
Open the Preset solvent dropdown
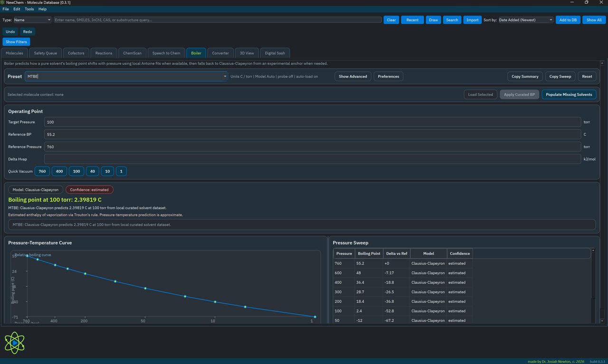[127, 76]
